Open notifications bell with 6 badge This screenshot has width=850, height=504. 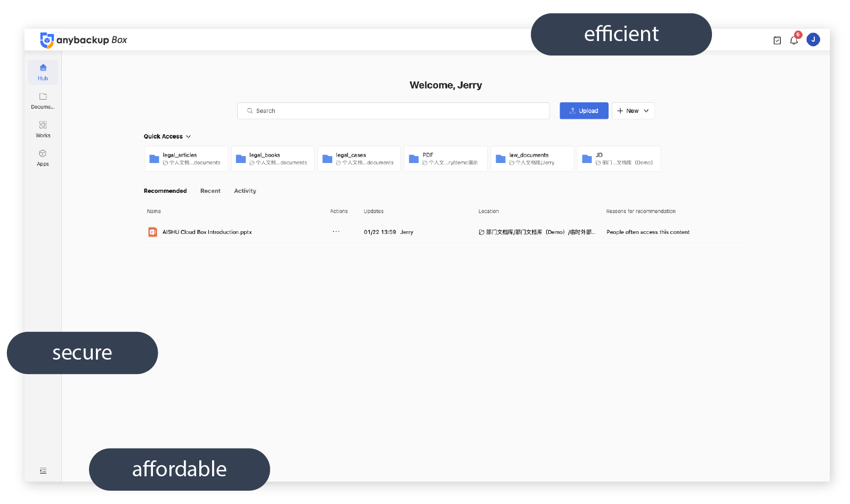tap(795, 39)
